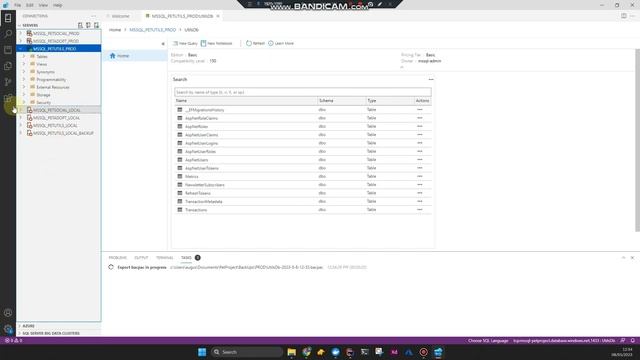
Task: Open the Explorer view in activity bar
Action: [8, 66]
